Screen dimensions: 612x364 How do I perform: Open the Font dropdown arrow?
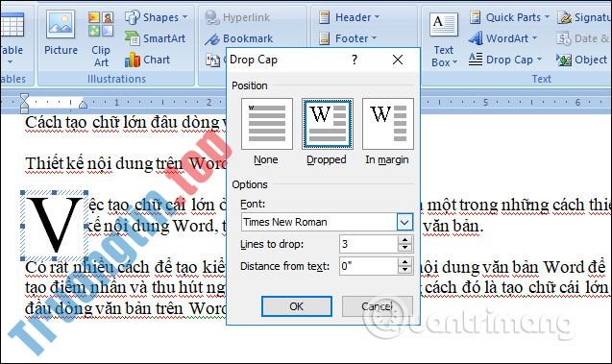tap(404, 223)
